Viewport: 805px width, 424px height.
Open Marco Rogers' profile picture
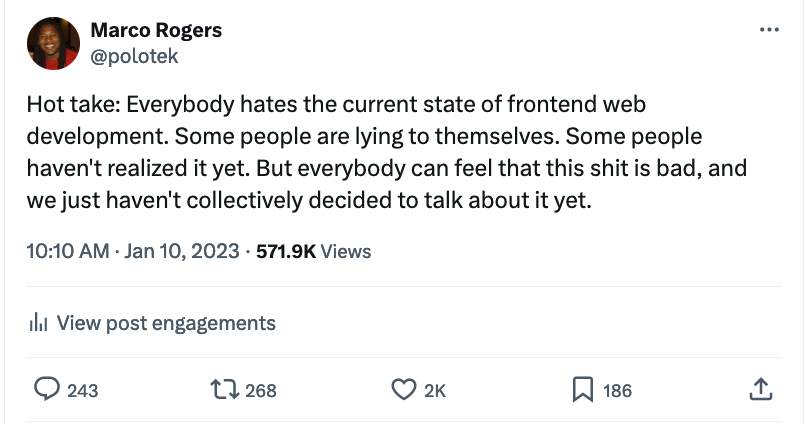coord(54,43)
